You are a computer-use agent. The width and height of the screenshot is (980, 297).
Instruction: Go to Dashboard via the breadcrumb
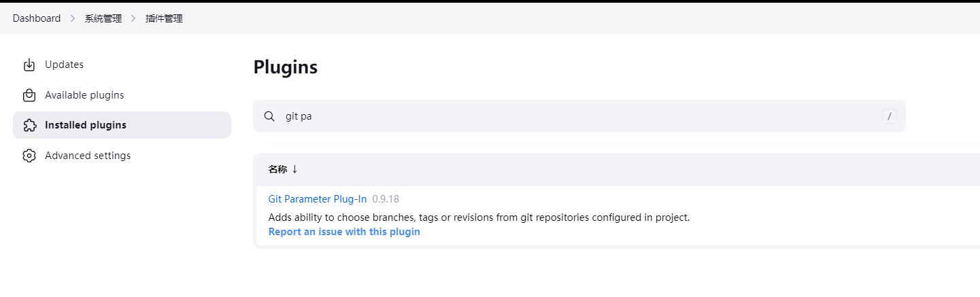[37, 18]
